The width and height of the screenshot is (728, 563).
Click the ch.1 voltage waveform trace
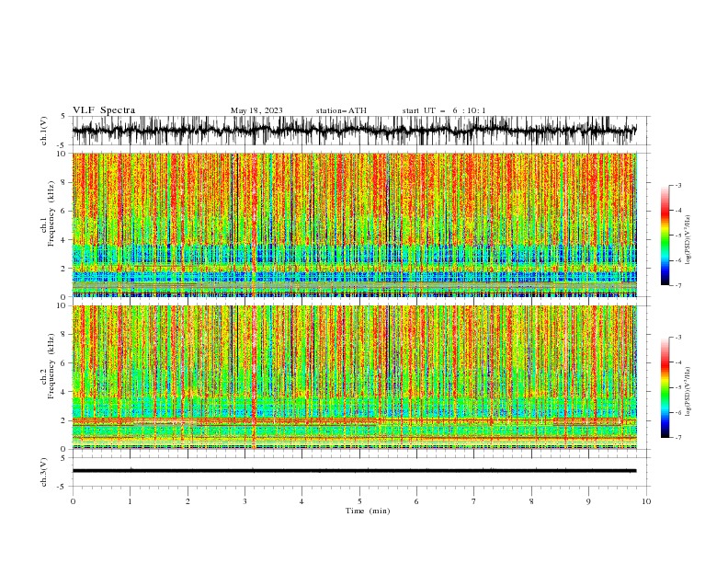coord(354,131)
